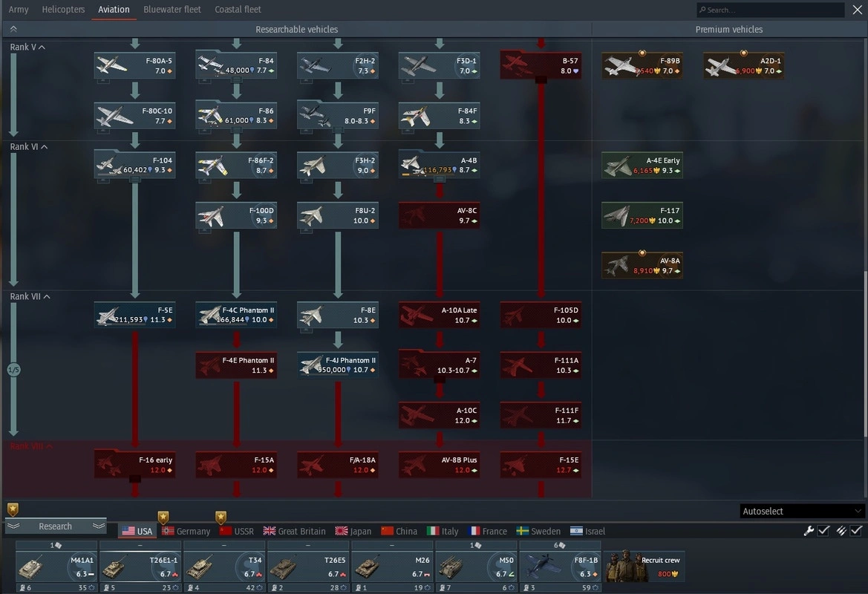Switch to the Helicopters tab
The width and height of the screenshot is (868, 594).
tap(63, 10)
